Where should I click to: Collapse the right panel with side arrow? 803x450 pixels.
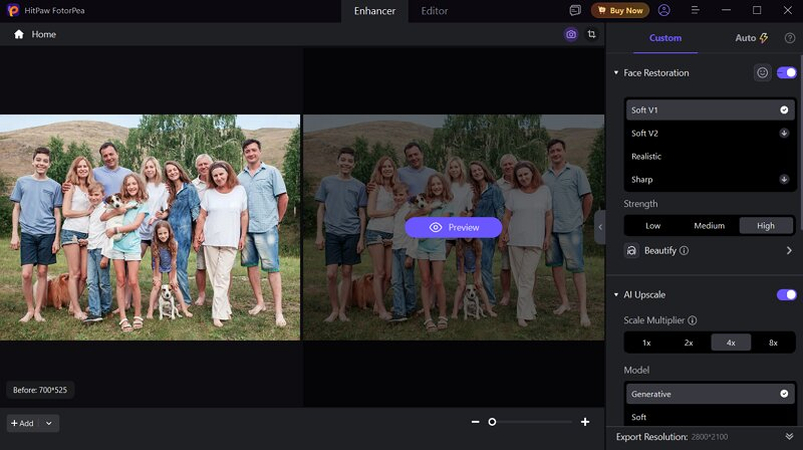600,227
